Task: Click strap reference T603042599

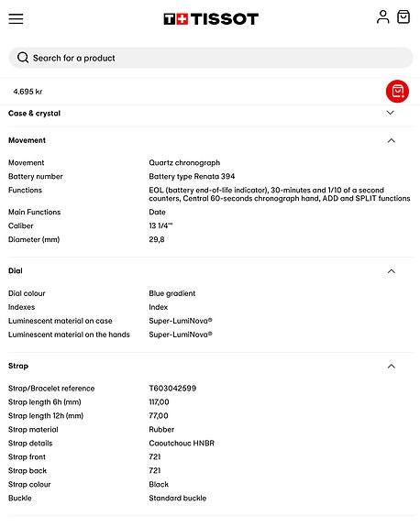Action: click(x=172, y=389)
